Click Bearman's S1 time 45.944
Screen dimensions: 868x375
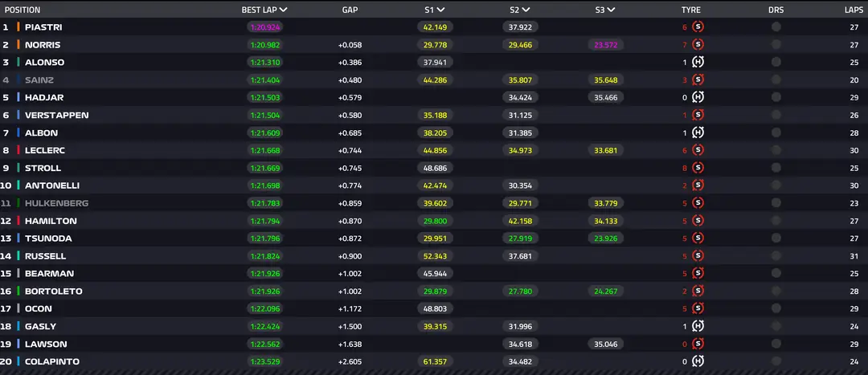[x=435, y=273]
